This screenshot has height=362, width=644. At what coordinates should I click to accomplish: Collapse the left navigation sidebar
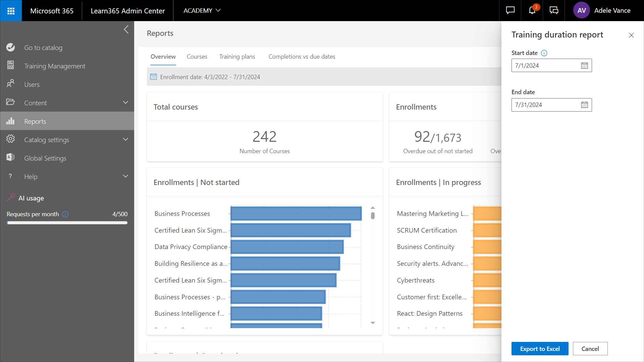[126, 29]
